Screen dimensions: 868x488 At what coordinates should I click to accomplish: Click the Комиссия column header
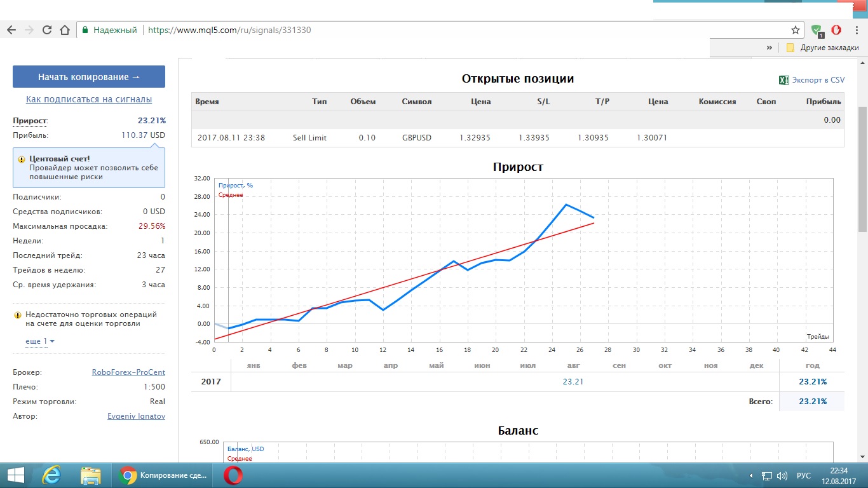pos(717,102)
